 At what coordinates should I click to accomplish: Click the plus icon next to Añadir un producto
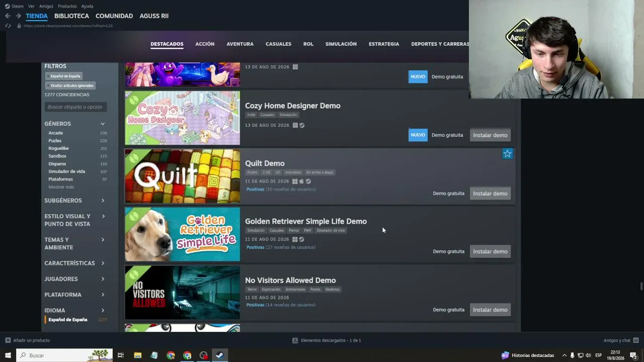(8, 340)
